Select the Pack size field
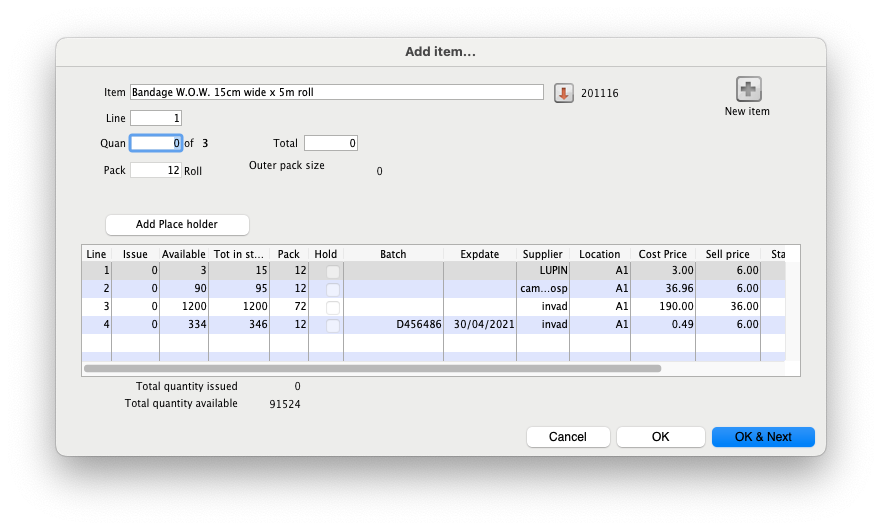882x530 pixels. click(x=156, y=170)
